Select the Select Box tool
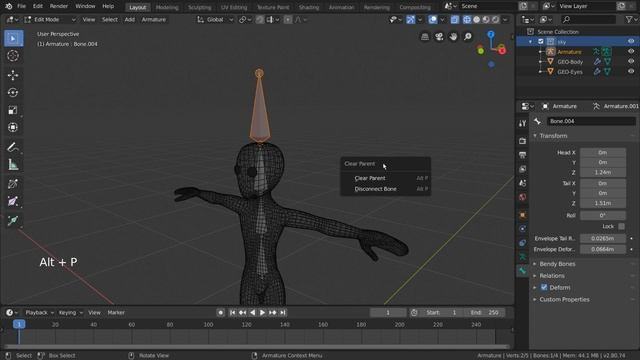This screenshot has width=640, height=360. click(x=13, y=38)
